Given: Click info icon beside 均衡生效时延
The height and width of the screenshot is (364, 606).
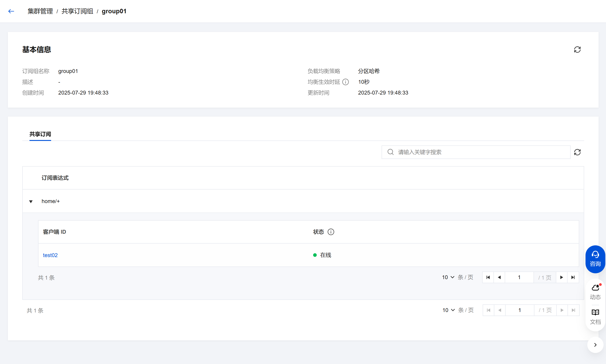Looking at the screenshot, I should tap(345, 82).
